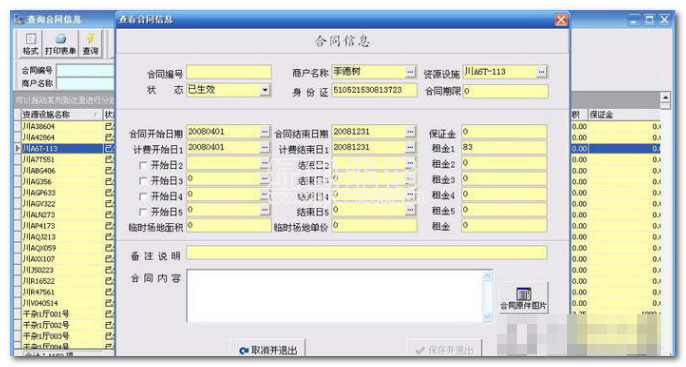Click the 打印表单 print icon

[x=60, y=44]
